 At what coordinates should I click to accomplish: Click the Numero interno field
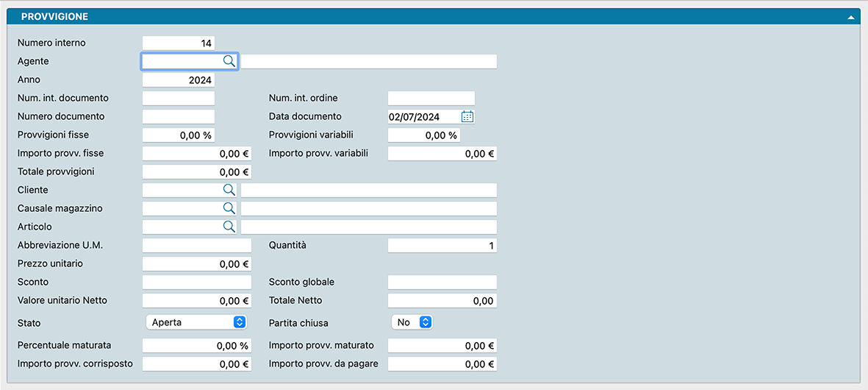(x=179, y=43)
